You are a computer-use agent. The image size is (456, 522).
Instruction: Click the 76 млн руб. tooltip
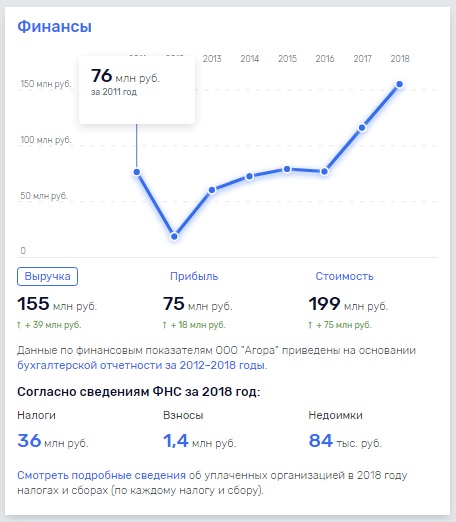pos(137,90)
